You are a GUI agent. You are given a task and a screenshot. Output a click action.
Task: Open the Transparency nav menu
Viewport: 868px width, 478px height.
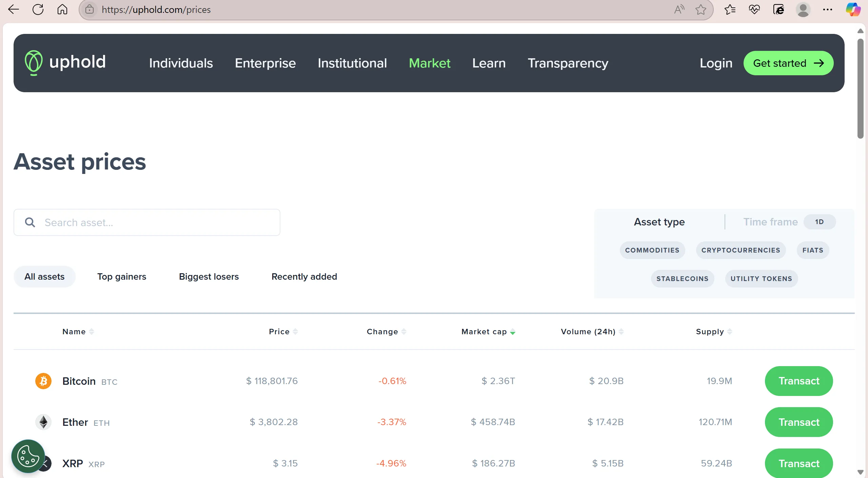[x=568, y=63]
